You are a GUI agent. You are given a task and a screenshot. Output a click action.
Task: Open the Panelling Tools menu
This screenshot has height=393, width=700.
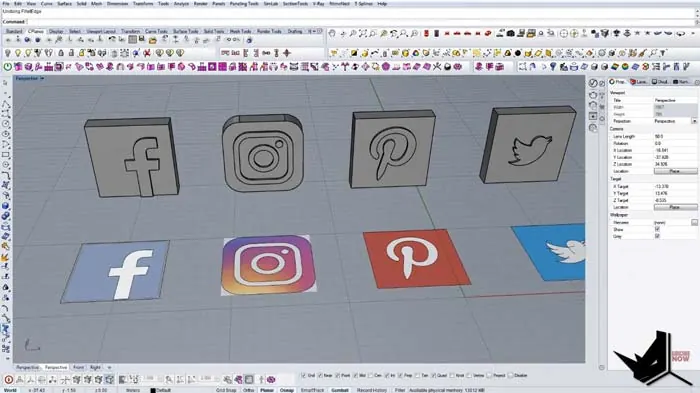pos(244,4)
